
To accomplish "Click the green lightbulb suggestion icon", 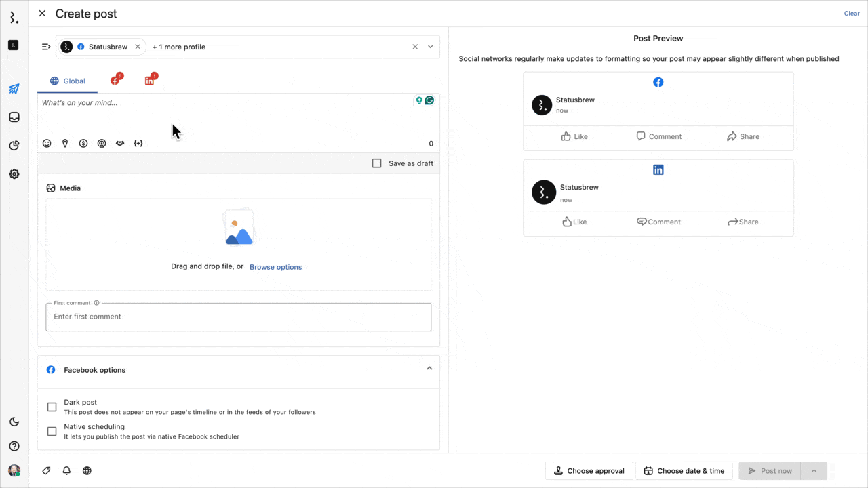I will pyautogui.click(x=419, y=100).
